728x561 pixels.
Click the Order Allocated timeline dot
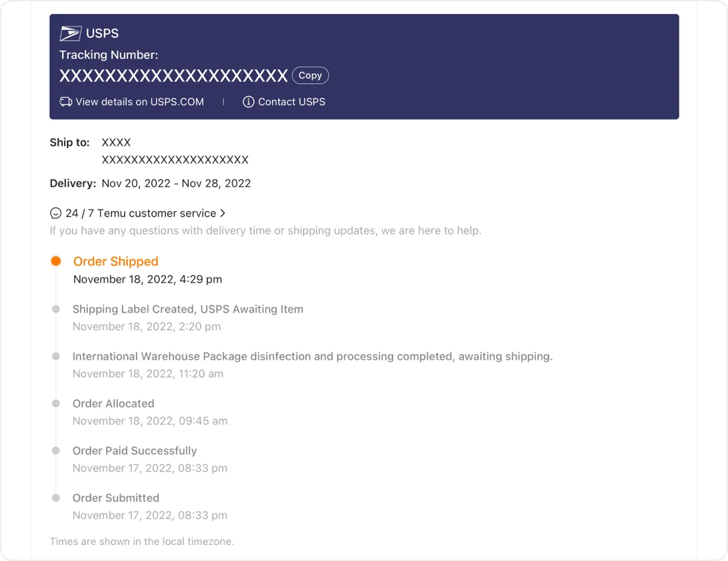(x=56, y=404)
